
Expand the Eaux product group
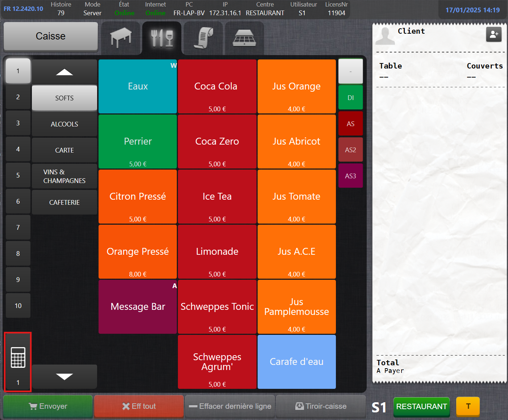pyautogui.click(x=138, y=87)
